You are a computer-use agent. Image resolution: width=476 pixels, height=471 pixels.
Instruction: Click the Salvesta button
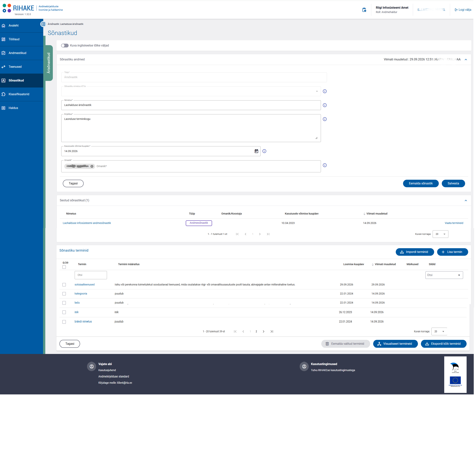click(453, 183)
